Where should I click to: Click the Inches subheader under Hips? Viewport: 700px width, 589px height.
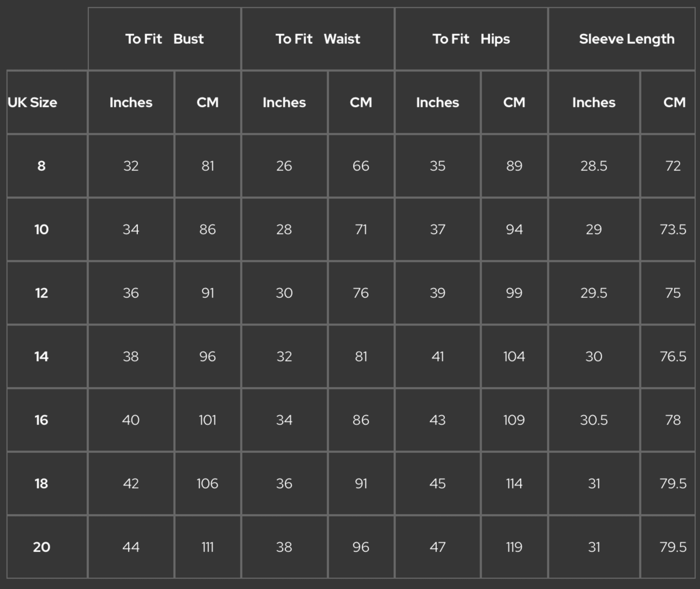coord(437,102)
